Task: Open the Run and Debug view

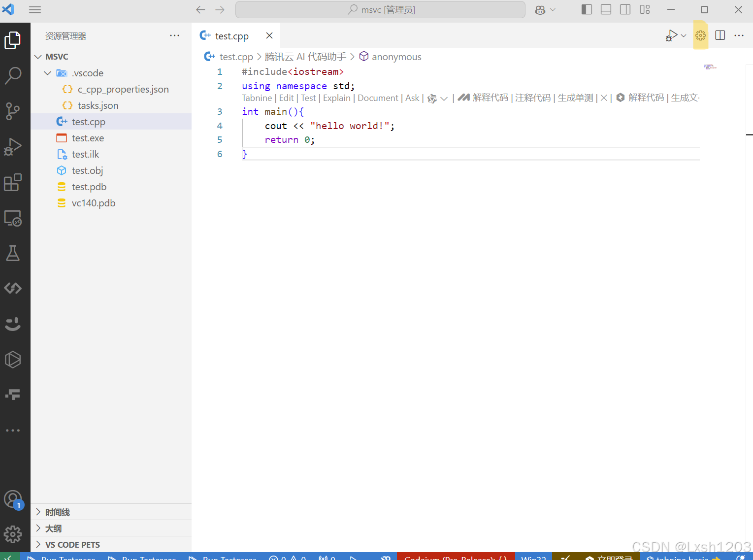Action: click(12, 146)
